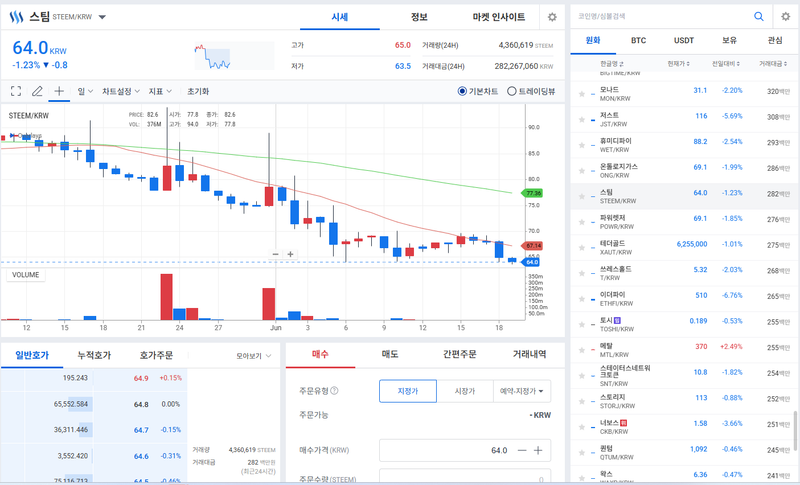
Task: Favorite the POWR/KRW star
Action: point(582,222)
